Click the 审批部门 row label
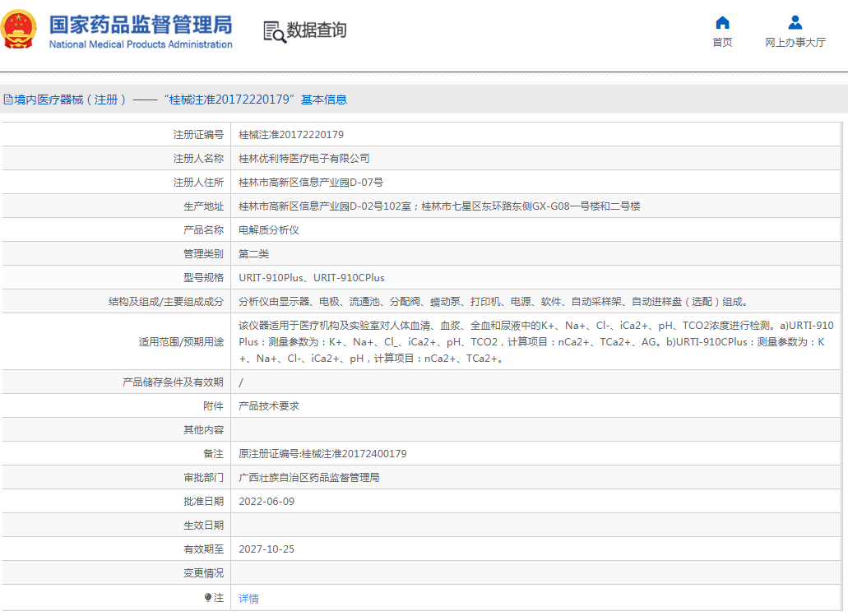848x616 pixels. pyautogui.click(x=203, y=478)
